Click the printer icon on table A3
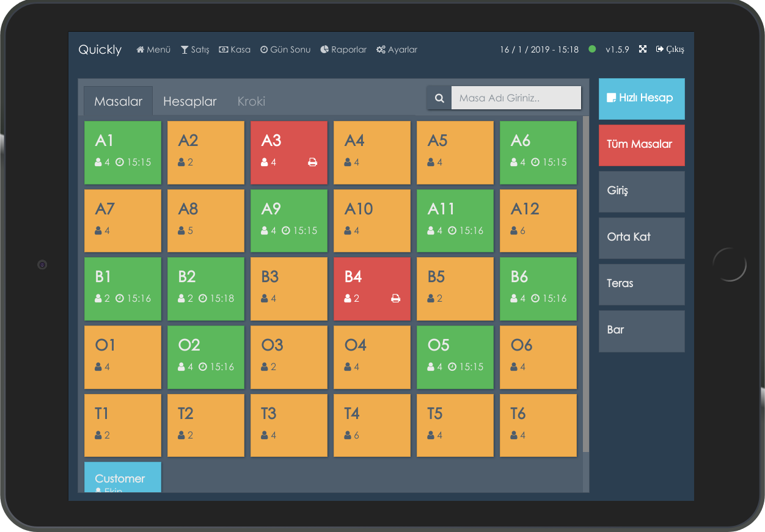 pyautogui.click(x=313, y=162)
